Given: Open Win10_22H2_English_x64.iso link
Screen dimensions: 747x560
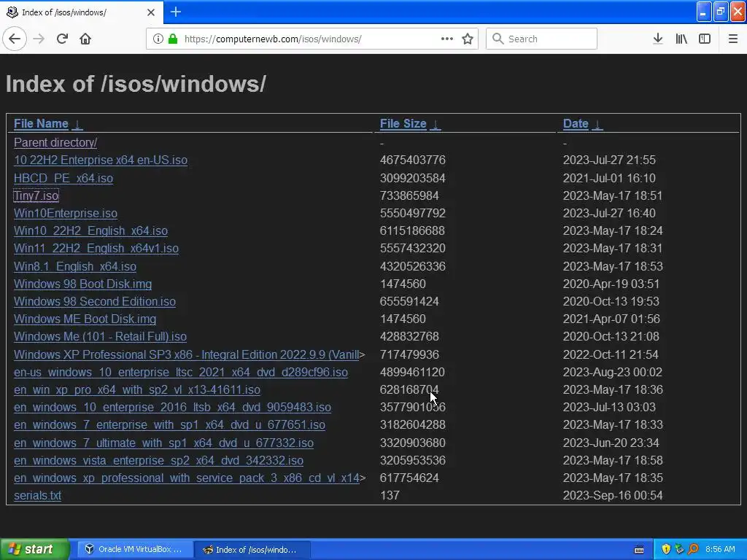Looking at the screenshot, I should (x=90, y=231).
